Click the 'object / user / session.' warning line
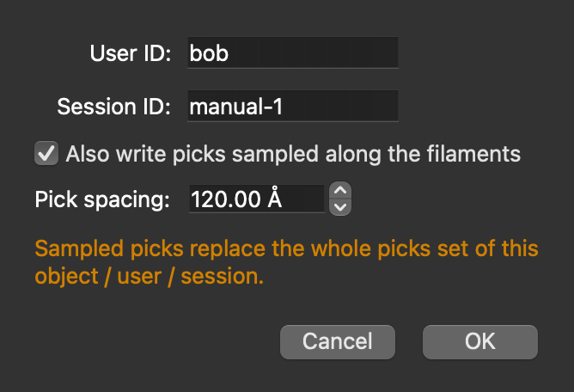The height and width of the screenshot is (392, 574). pyautogui.click(x=149, y=276)
